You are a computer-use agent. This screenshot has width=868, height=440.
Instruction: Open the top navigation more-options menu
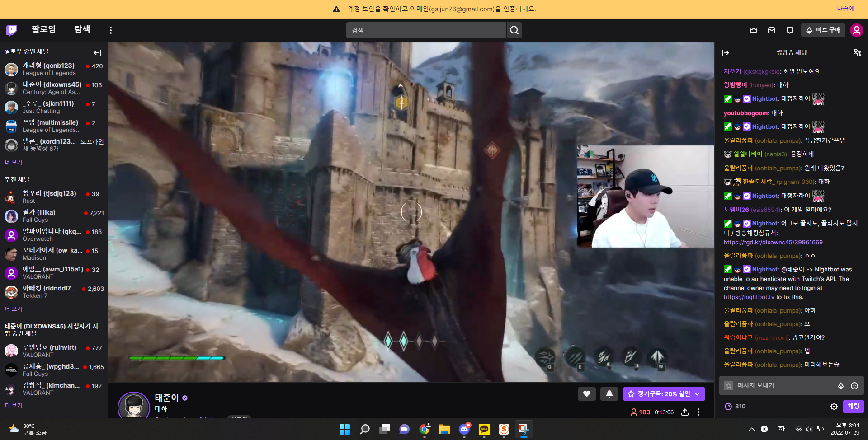(111, 30)
